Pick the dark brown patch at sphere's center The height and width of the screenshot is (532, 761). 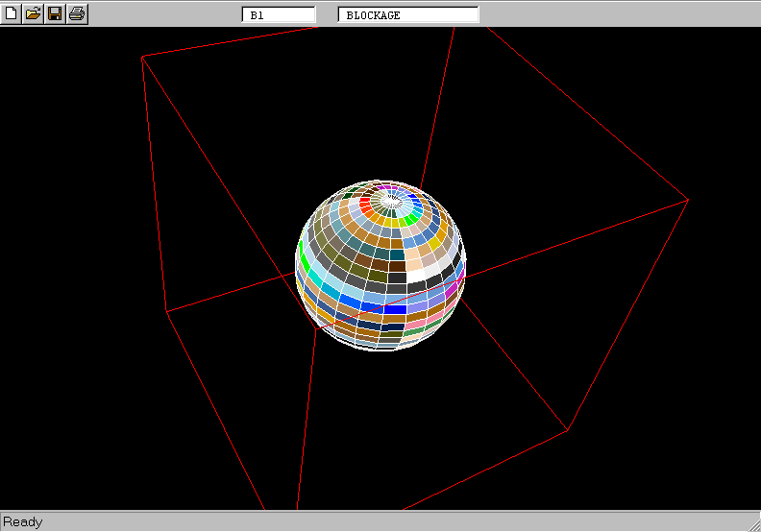(x=397, y=265)
